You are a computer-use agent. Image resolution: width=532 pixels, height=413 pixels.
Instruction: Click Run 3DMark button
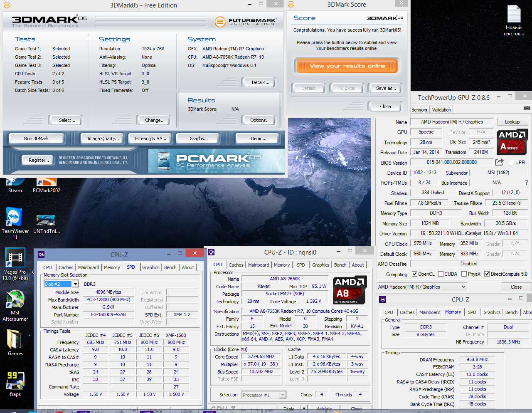(x=37, y=138)
